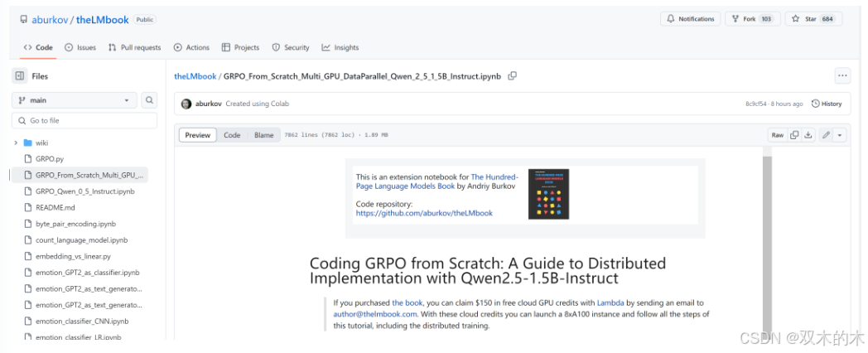Open count_language_model.ipynb file

click(x=81, y=240)
